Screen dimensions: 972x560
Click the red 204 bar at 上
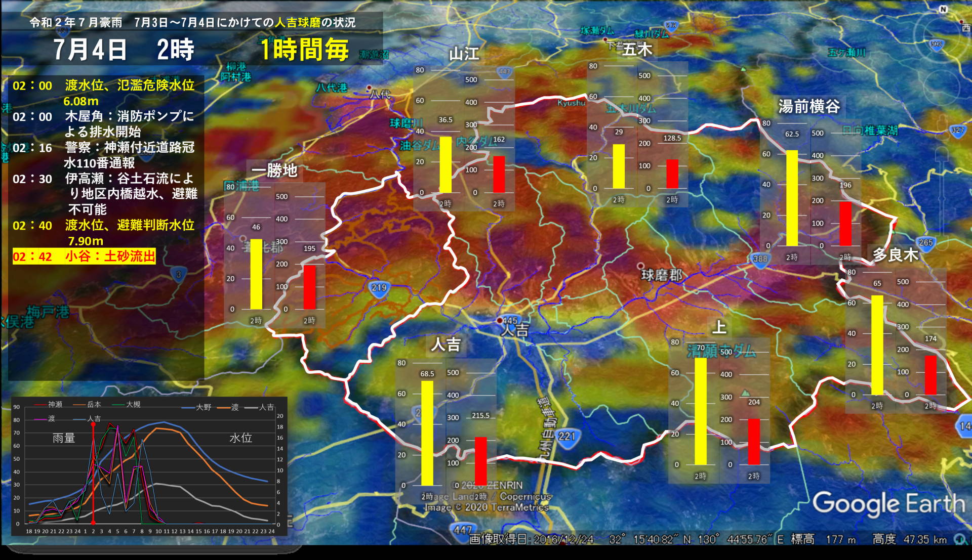[x=754, y=442]
